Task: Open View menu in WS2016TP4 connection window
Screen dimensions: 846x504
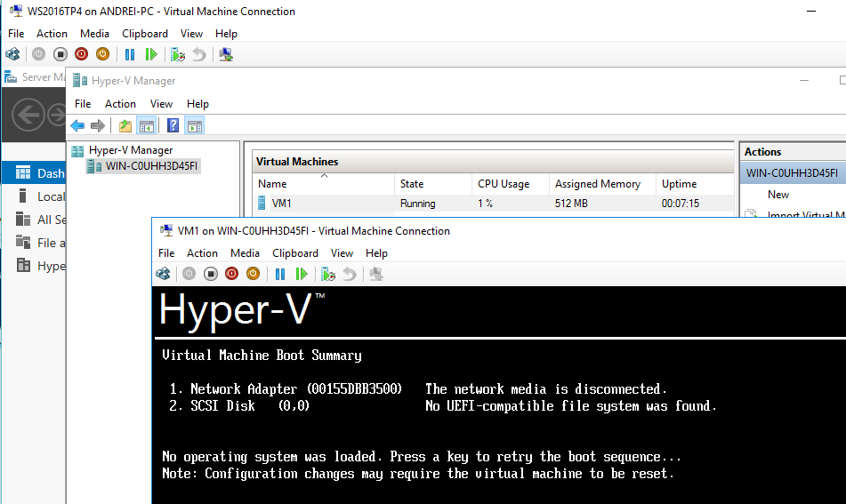Action: 191,34
